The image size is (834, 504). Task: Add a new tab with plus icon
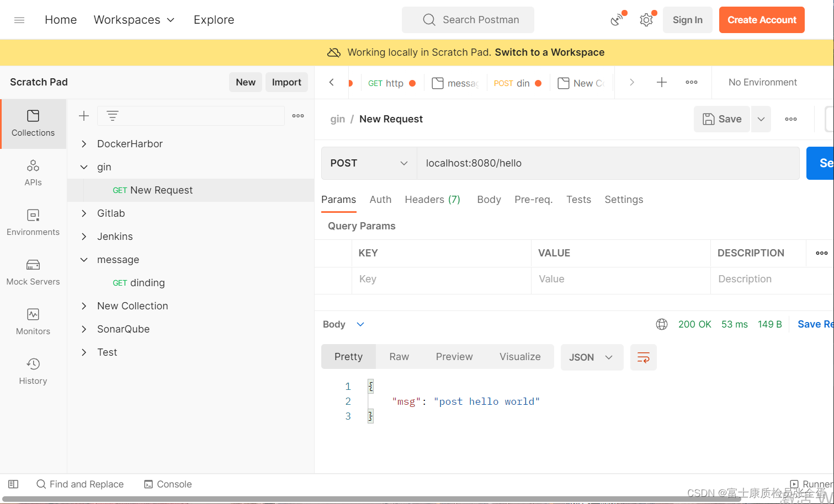[662, 82]
